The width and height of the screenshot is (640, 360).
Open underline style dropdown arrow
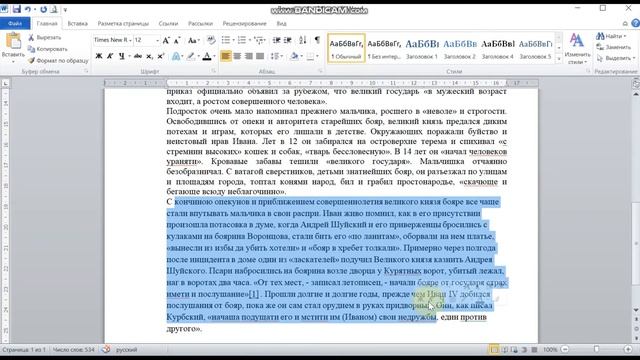pyautogui.click(x=129, y=56)
